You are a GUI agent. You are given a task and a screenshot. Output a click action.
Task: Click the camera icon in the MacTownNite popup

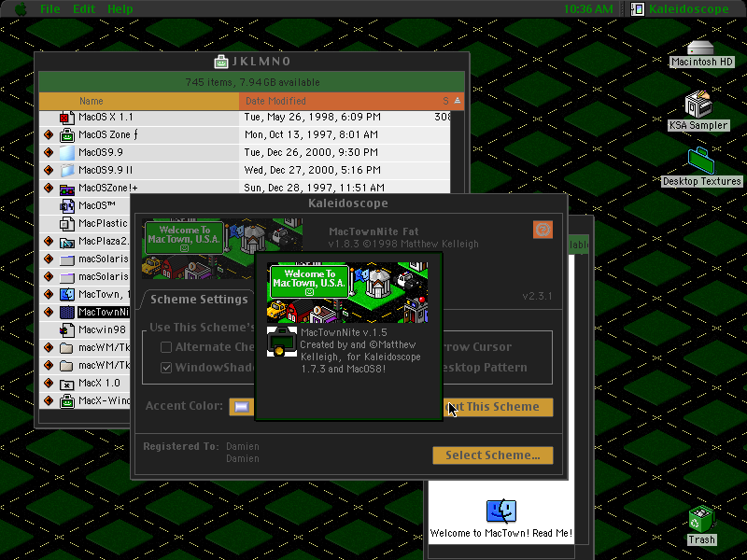[x=282, y=342]
